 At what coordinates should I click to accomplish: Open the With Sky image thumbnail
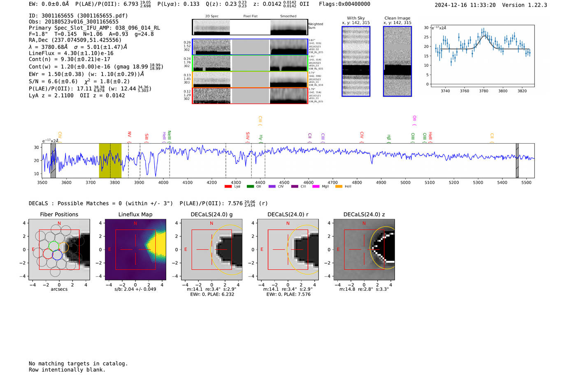click(x=356, y=61)
